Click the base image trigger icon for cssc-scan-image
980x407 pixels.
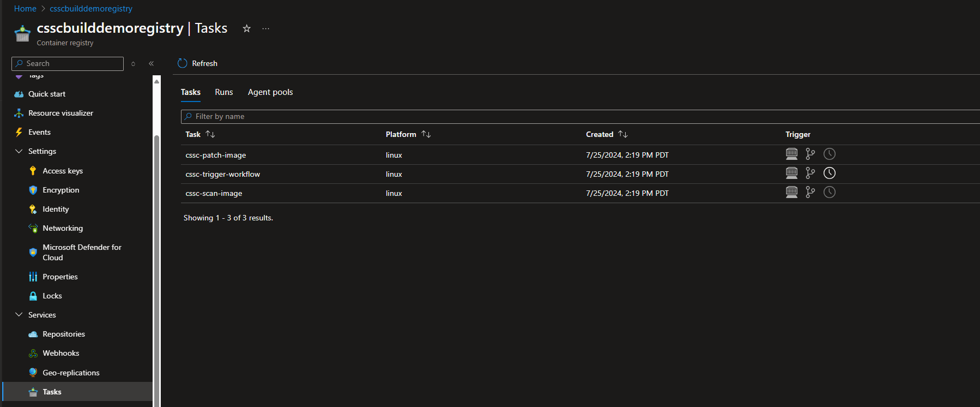[792, 193]
